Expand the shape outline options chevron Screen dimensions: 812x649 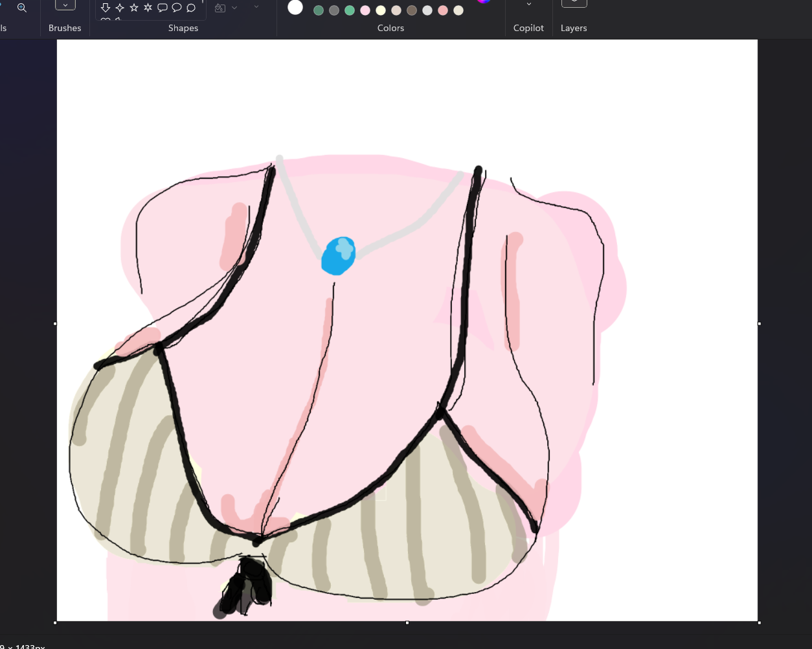[256, 6]
